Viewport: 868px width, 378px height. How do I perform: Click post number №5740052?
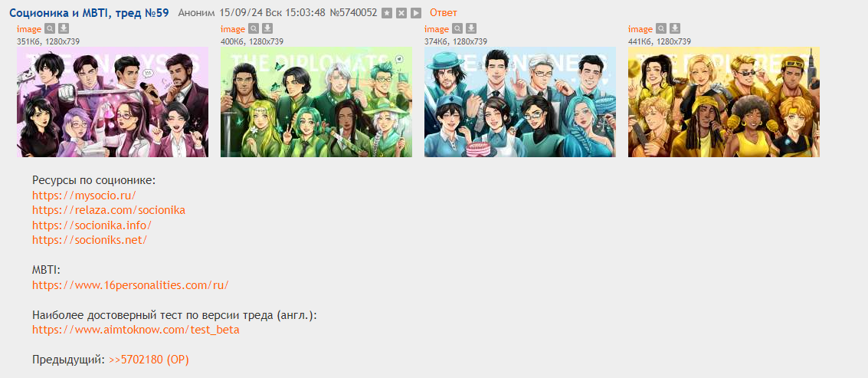coord(353,13)
